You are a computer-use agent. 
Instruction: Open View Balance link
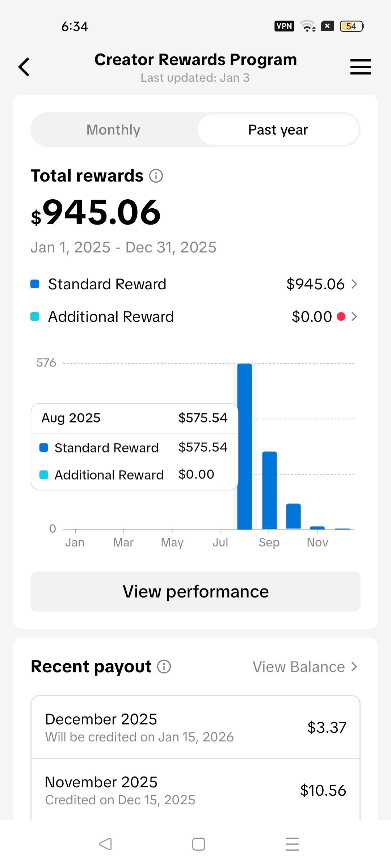pos(304,667)
